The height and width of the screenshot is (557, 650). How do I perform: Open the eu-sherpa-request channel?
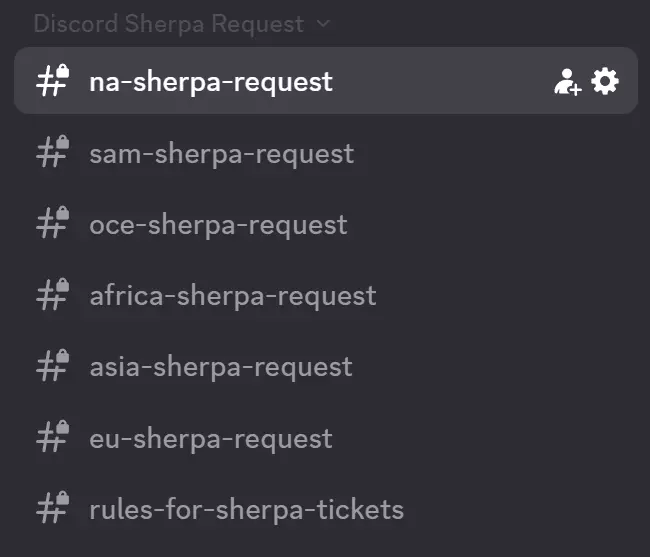(x=210, y=438)
